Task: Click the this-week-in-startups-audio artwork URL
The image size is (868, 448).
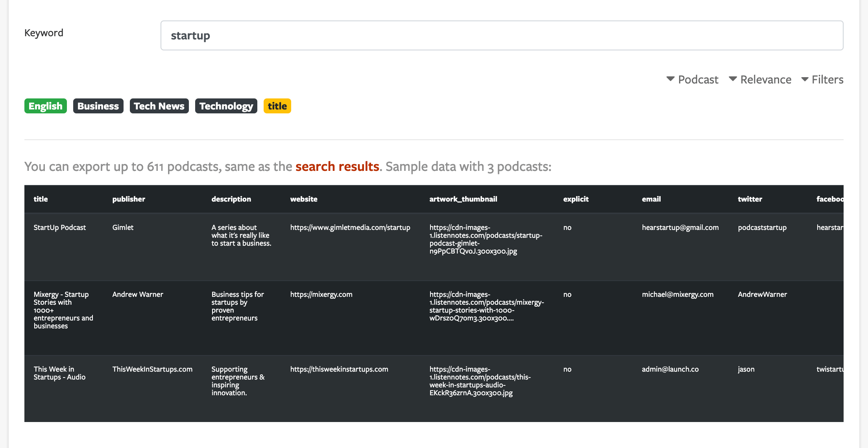Action: [x=480, y=381]
